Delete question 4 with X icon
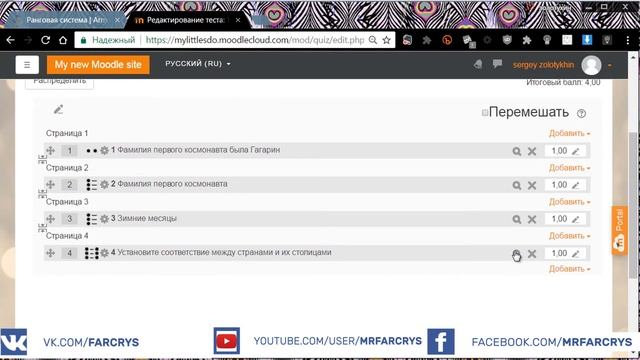Image resolution: width=640 pixels, height=360 pixels. click(x=532, y=254)
